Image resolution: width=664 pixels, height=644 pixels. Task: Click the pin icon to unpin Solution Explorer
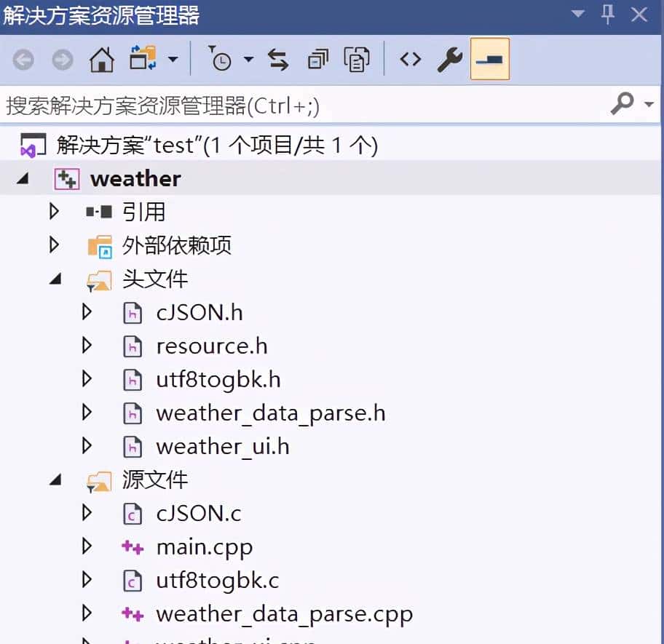[x=608, y=14]
